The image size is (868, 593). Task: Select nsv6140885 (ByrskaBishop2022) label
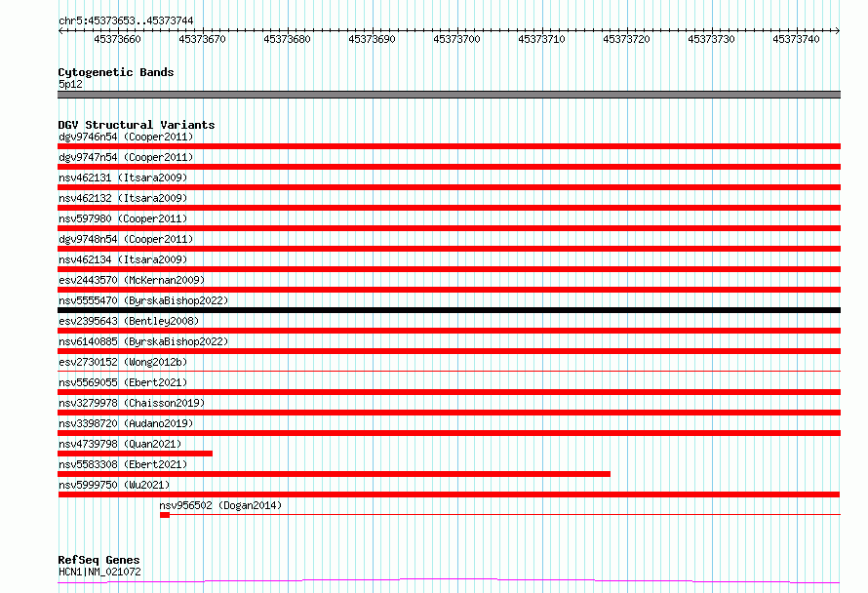pos(143,341)
